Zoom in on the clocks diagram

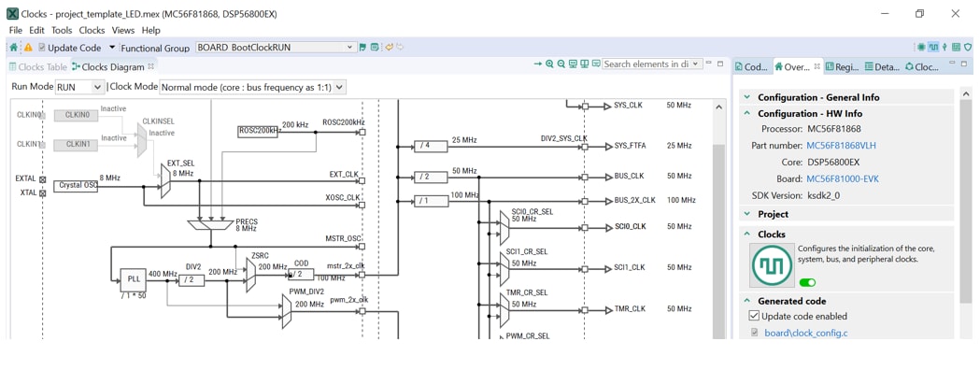point(549,64)
